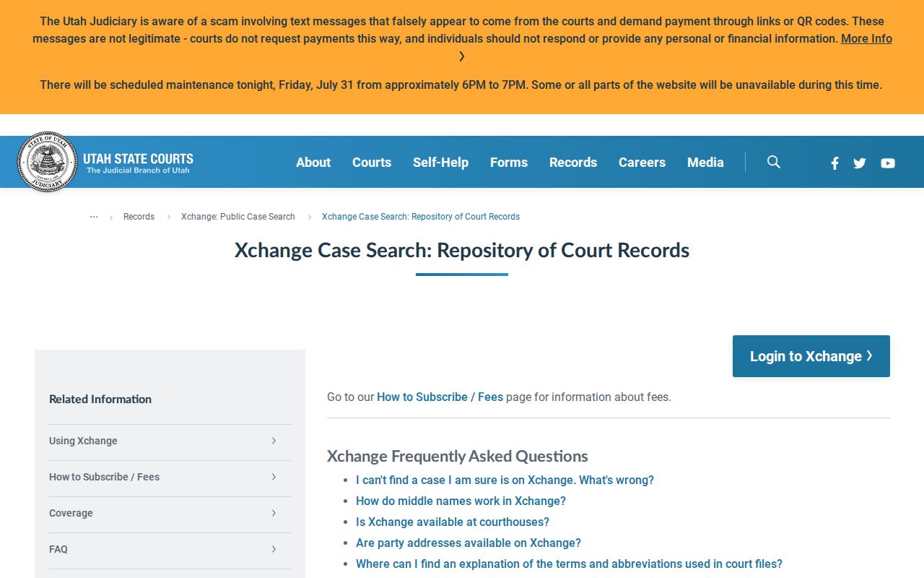Follow the More Info scam alert link
Image resolution: width=924 pixels, height=578 pixels.
[866, 39]
